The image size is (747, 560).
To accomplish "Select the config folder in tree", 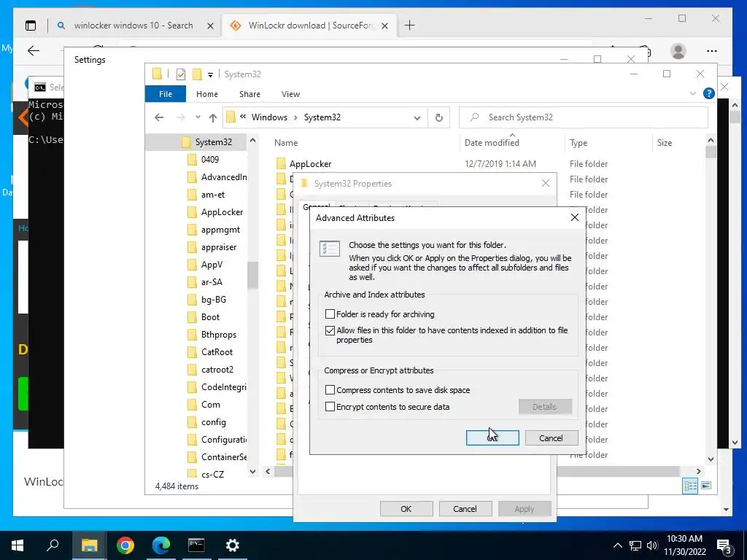I will coord(214,422).
